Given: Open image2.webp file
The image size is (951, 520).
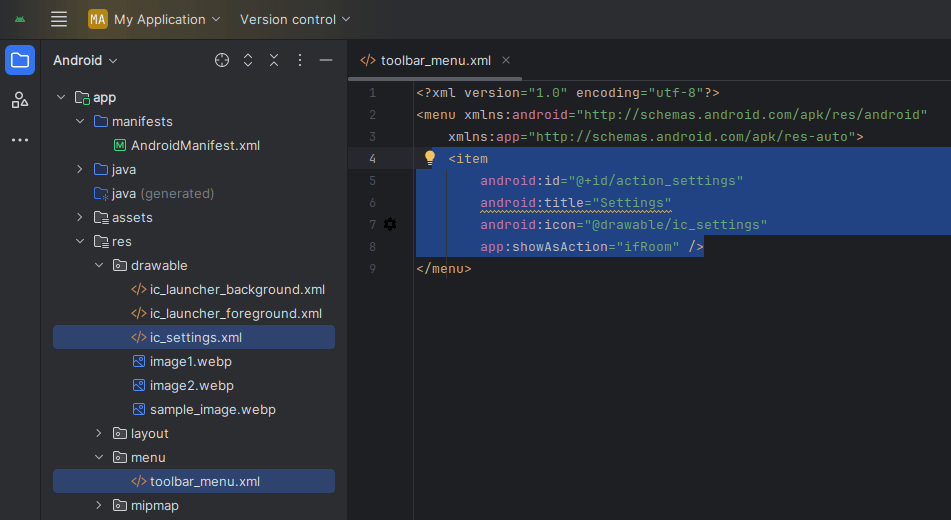Looking at the screenshot, I should pos(194,385).
